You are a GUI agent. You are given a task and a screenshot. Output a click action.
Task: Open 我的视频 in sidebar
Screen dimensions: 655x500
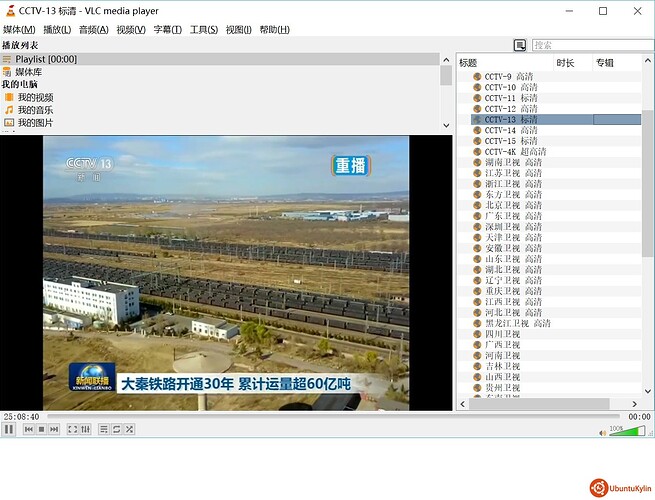36,97
